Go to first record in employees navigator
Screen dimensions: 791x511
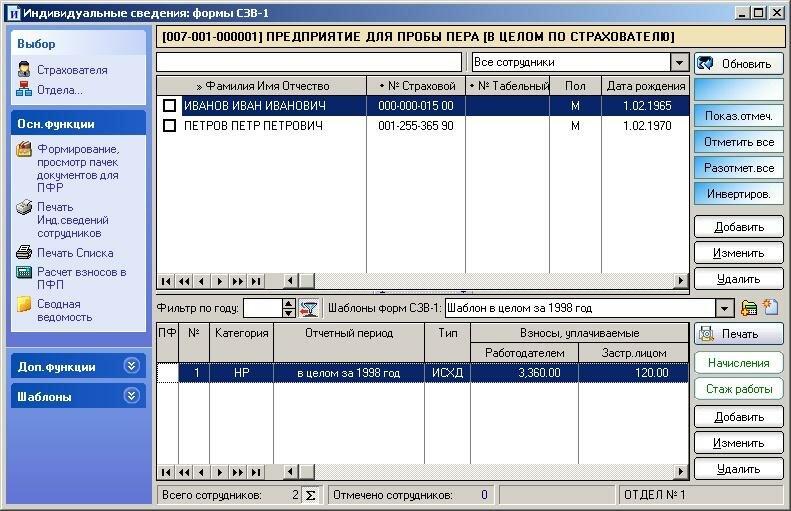tap(166, 281)
